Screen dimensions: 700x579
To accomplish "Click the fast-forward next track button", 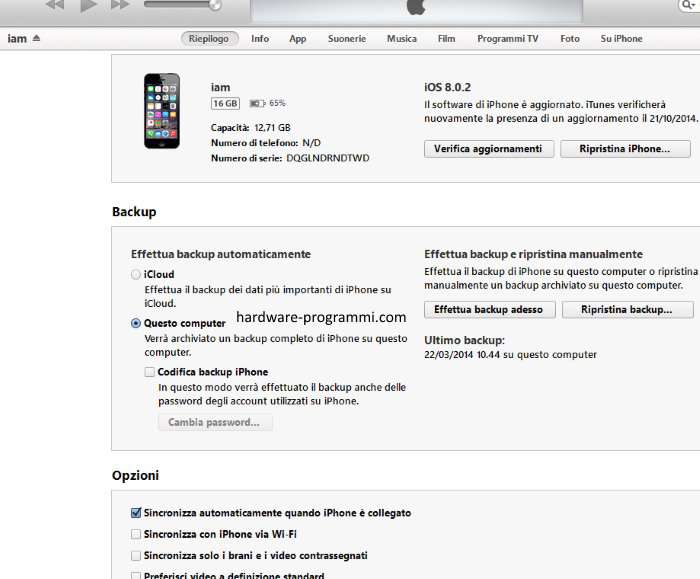I will [x=120, y=5].
